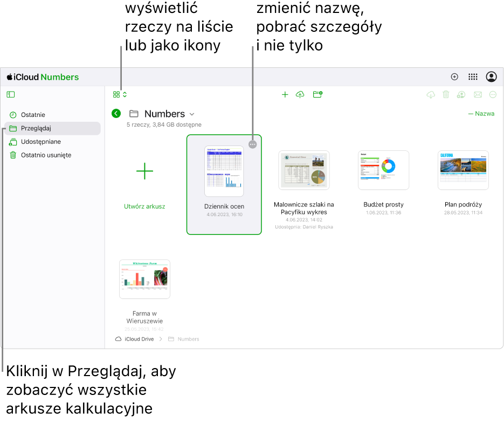Click the plus icon to create a spreadsheet
The width and height of the screenshot is (504, 423).
[x=285, y=94]
